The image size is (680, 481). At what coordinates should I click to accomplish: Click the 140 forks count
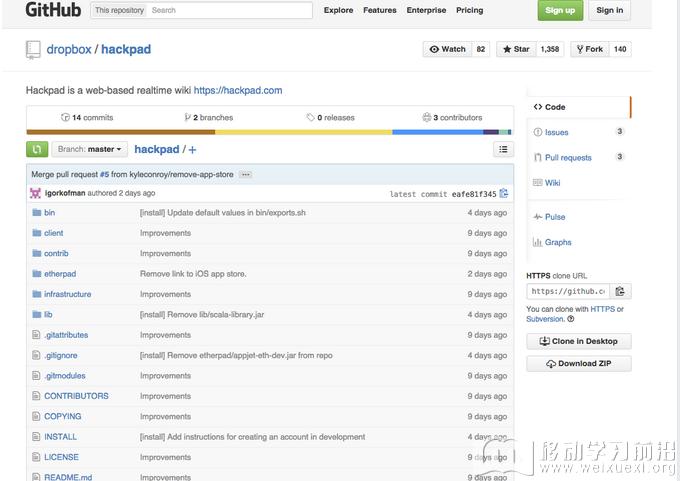click(620, 49)
